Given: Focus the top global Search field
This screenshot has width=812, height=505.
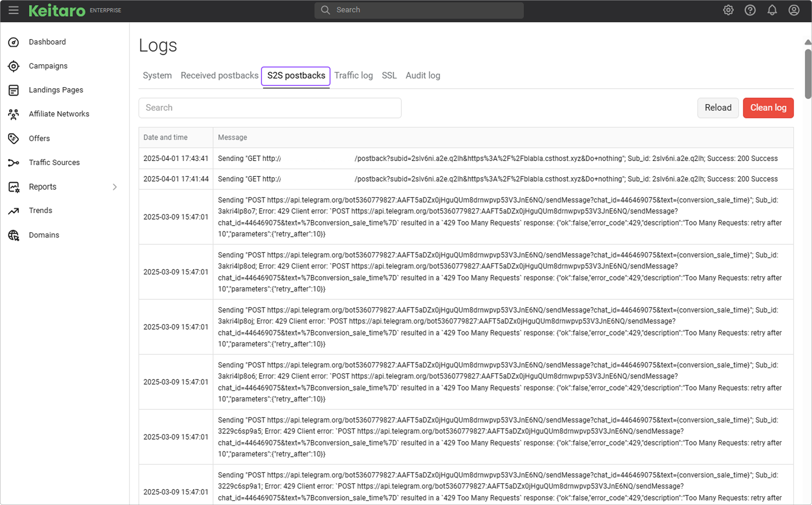Looking at the screenshot, I should 419,10.
